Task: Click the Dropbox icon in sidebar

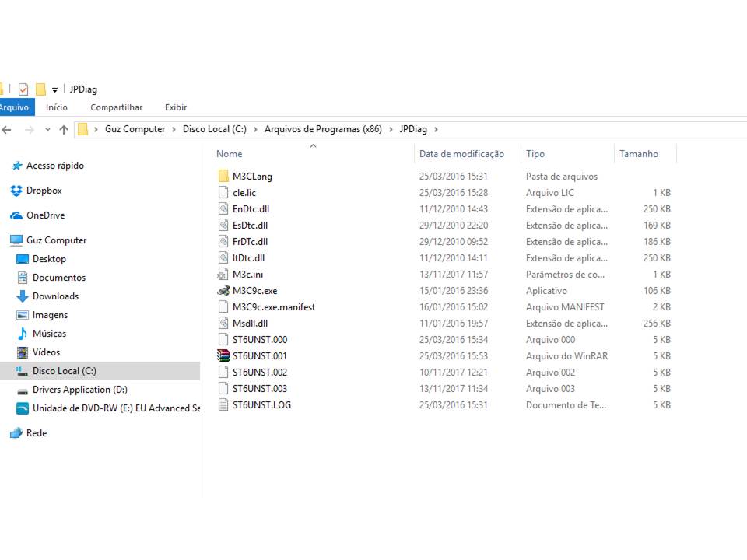Action: [x=16, y=191]
